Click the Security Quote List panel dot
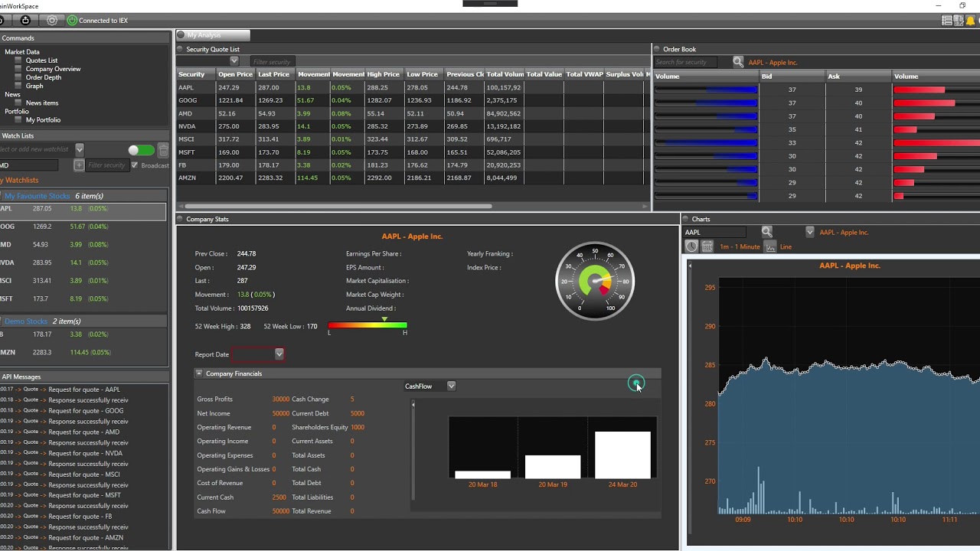 [x=180, y=49]
